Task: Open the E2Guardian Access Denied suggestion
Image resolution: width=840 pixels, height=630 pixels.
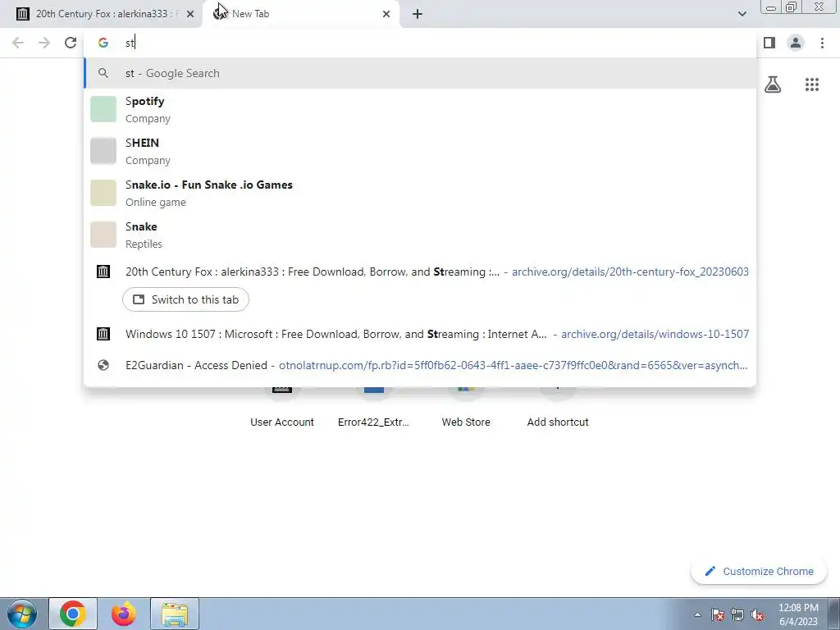Action: 420,365
